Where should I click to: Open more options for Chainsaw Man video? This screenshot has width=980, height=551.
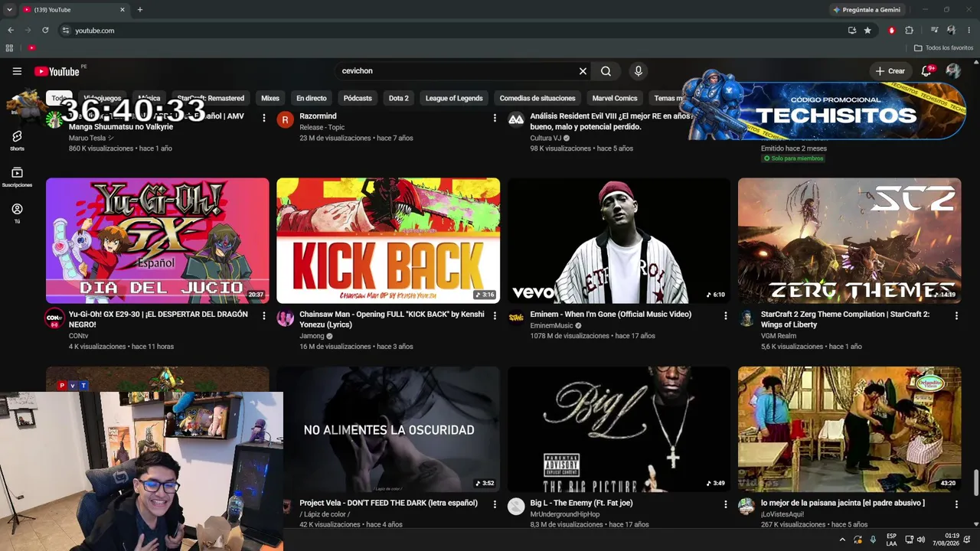coord(495,315)
